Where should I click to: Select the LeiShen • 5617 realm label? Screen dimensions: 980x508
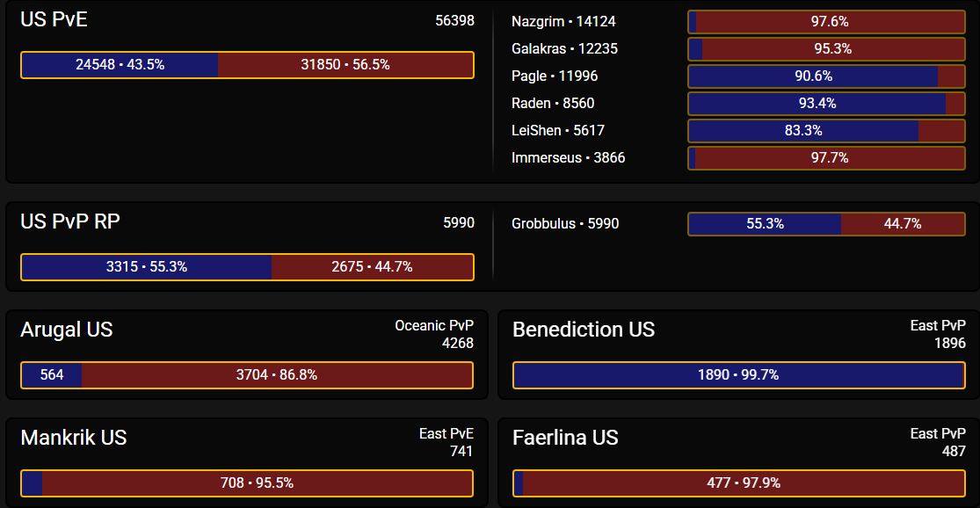pos(557,131)
